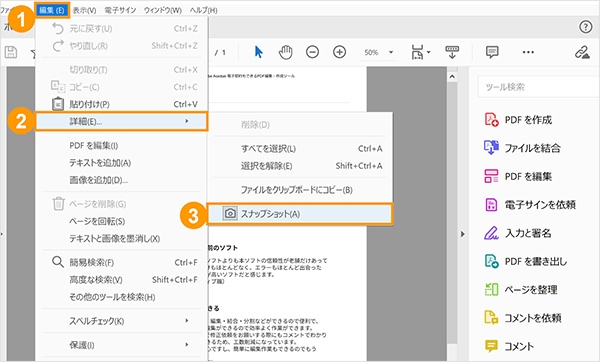Screen dimensions: 600x362
Task: Choose 選択を解除(E) in submenu
Action: click(x=300, y=166)
